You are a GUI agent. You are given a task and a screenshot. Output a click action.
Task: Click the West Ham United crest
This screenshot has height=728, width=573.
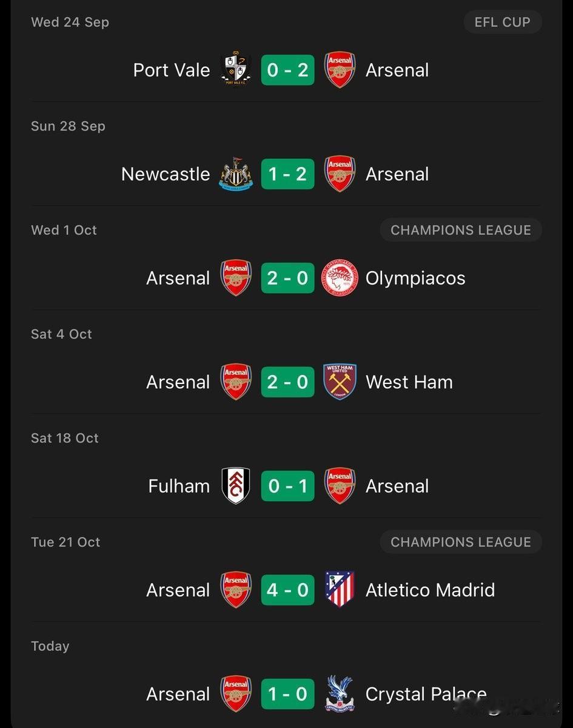click(x=340, y=382)
